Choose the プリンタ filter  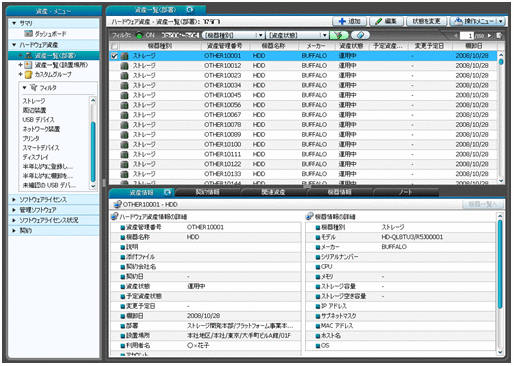click(31, 138)
